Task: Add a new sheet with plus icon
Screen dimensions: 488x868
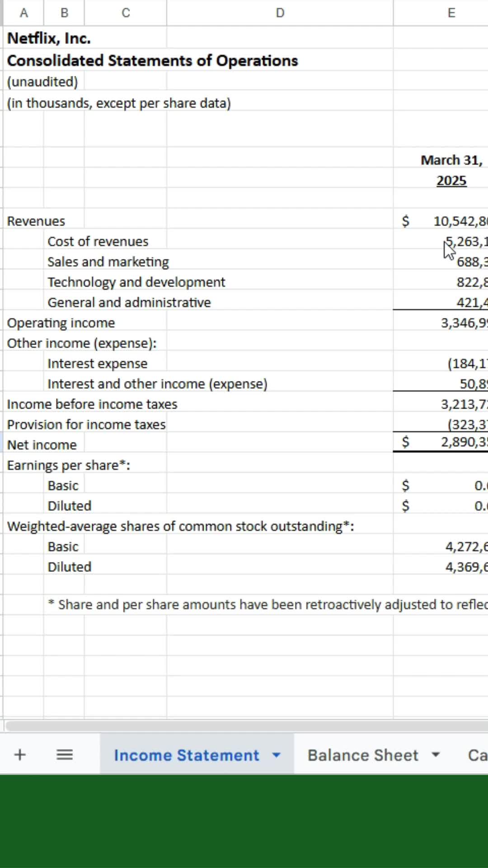Action: 20,755
